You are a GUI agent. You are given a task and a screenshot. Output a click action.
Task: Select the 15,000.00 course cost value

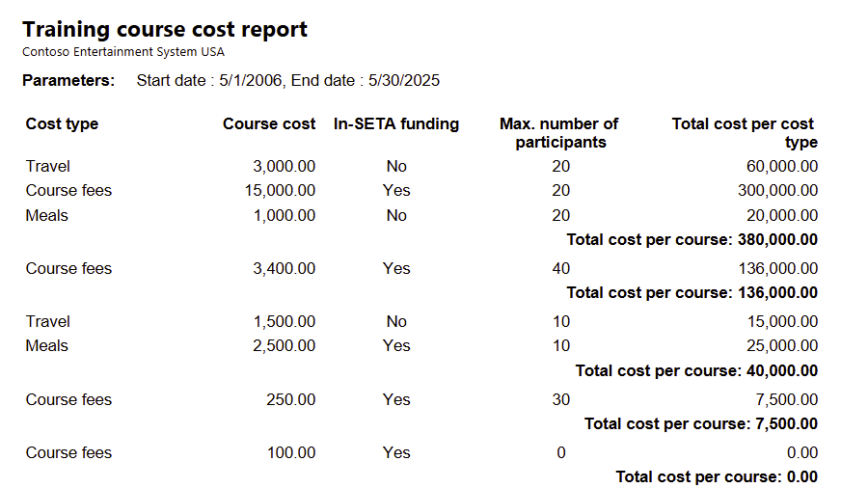(x=280, y=191)
